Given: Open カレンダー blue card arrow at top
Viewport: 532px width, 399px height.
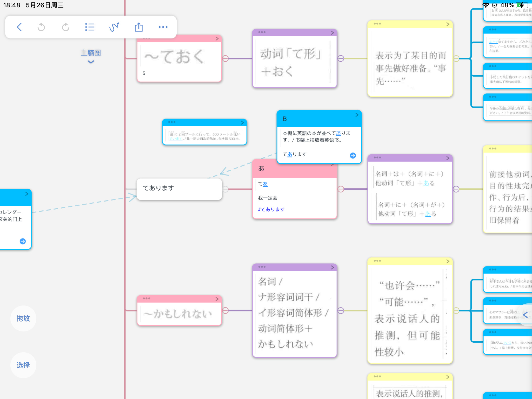Looking at the screenshot, I should (27, 194).
